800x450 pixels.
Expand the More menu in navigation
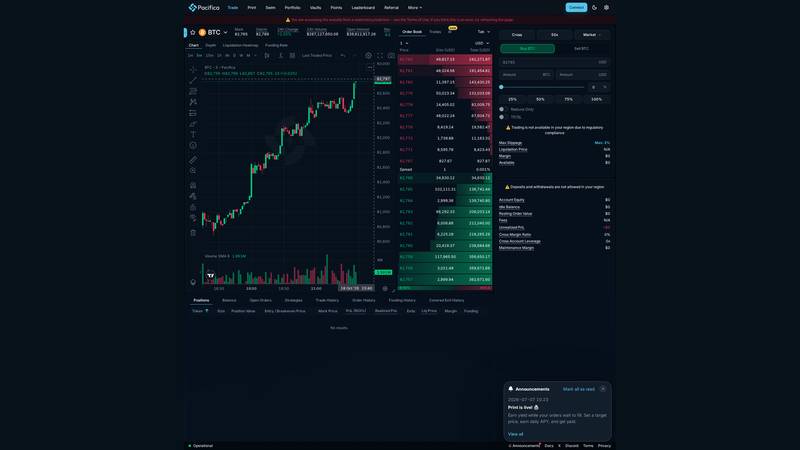(415, 8)
